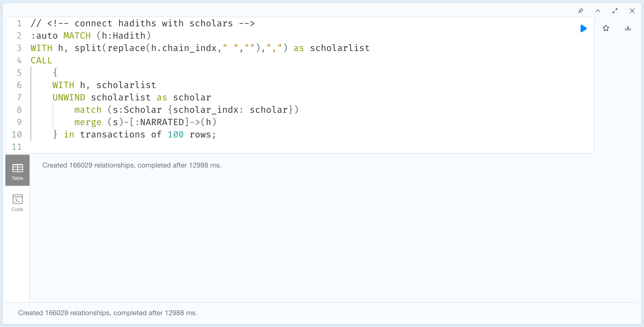Screen dimensions: 644x327
Task: Click the NARRATED relationship type in code
Action: tap(162, 122)
